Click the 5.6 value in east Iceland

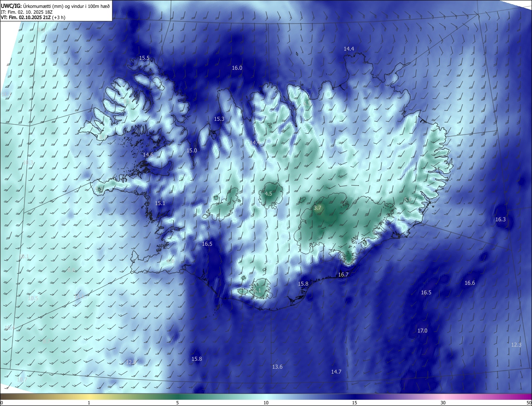(408, 200)
